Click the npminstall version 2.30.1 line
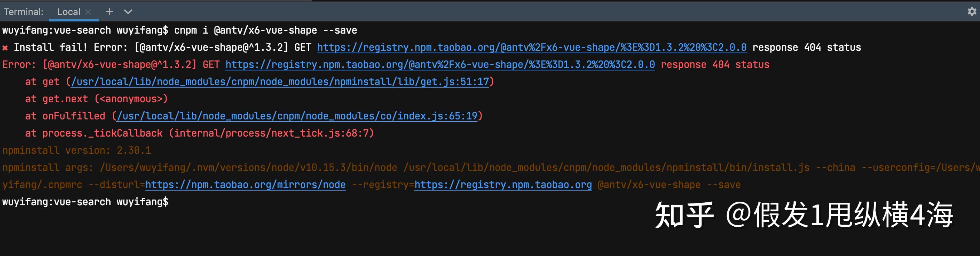Image resolution: width=980 pixels, height=256 pixels. click(77, 151)
